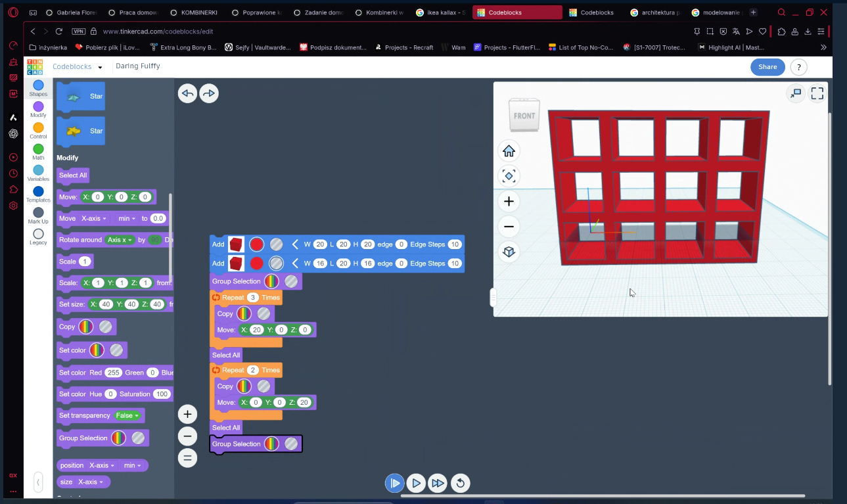Click the redo arrow in the code editor

click(209, 93)
